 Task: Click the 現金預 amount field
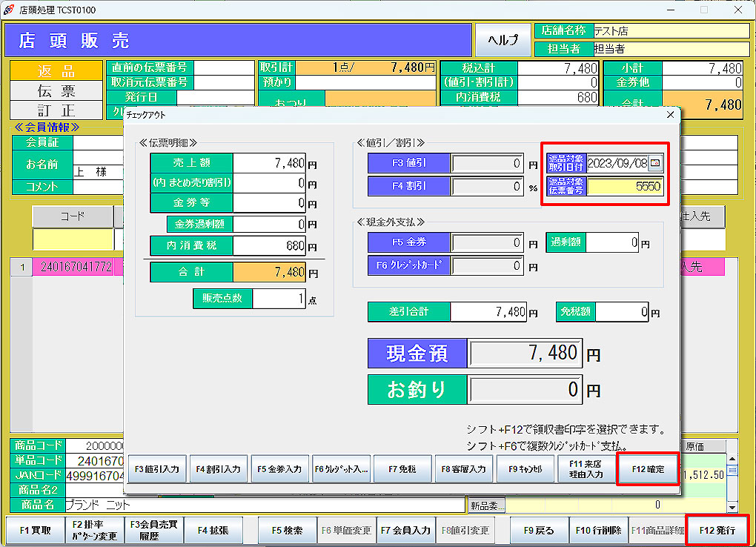point(525,354)
